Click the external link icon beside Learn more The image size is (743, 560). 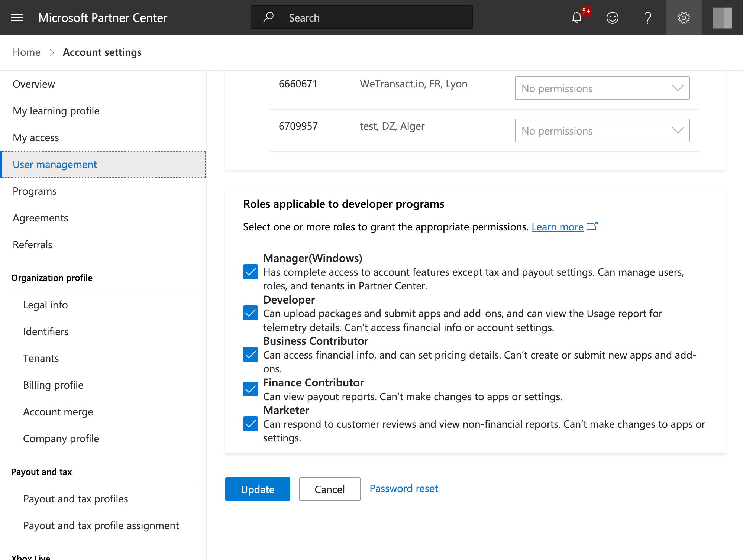click(592, 226)
